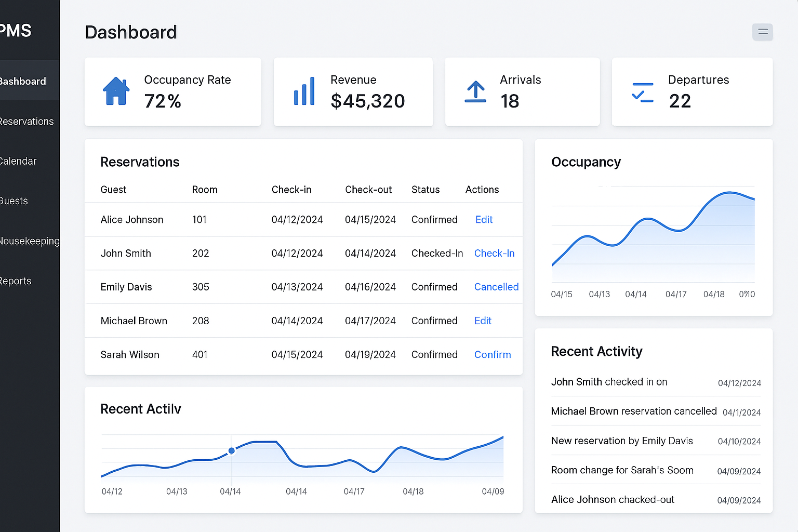
Task: Click Edit for Alice Johnson's reservation
Action: 484,220
